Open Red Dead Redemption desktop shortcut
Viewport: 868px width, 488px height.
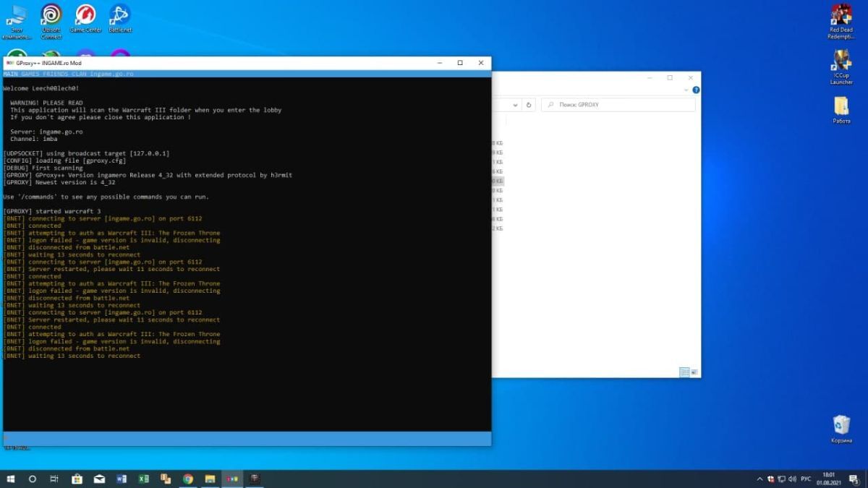841,16
